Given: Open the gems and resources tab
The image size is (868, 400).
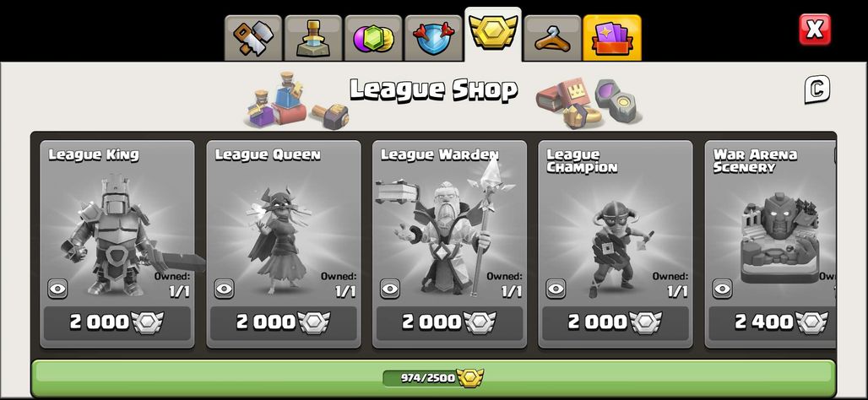Looking at the screenshot, I should 373,38.
